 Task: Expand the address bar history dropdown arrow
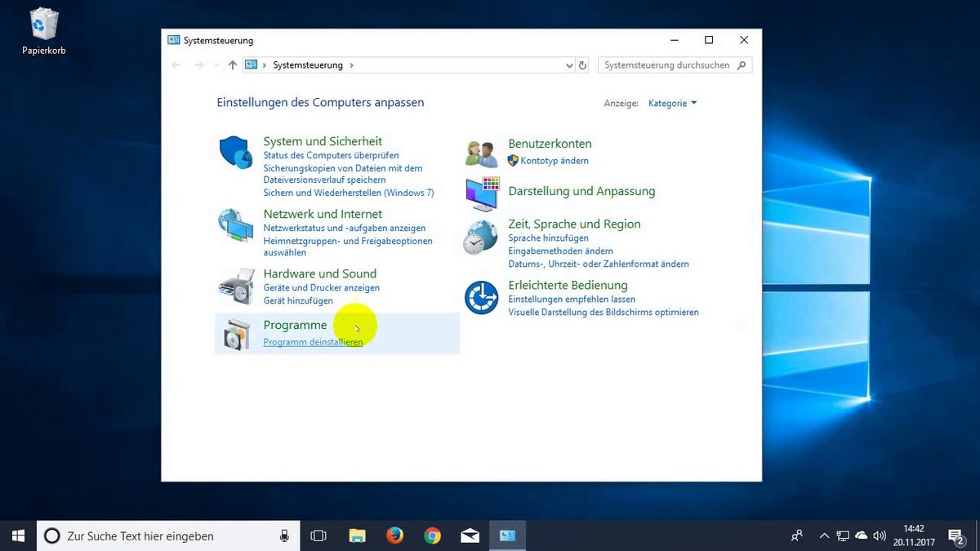[x=569, y=65]
